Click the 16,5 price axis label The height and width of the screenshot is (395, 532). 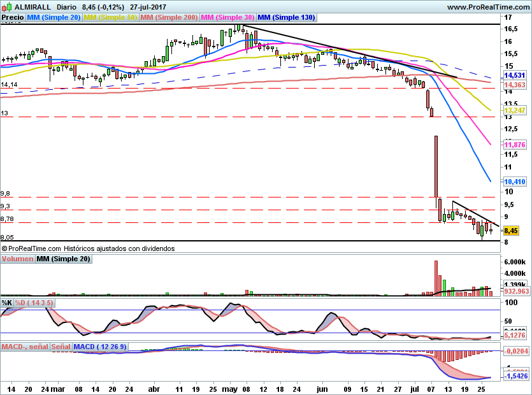(x=510, y=29)
